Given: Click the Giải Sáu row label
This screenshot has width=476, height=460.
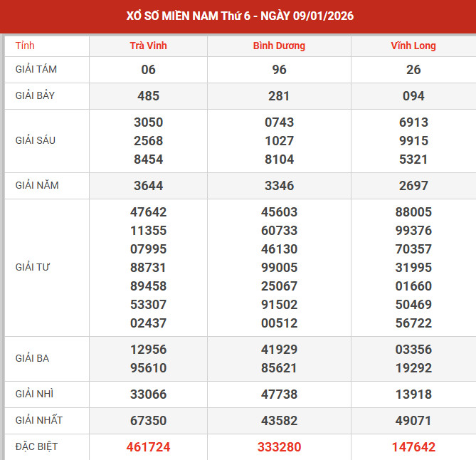Looking at the screenshot, I should coord(36,140).
